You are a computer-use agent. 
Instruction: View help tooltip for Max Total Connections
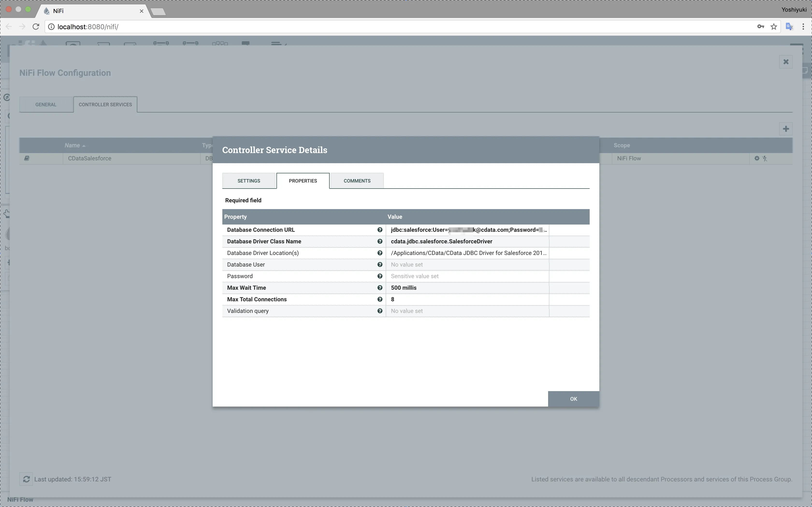379,299
